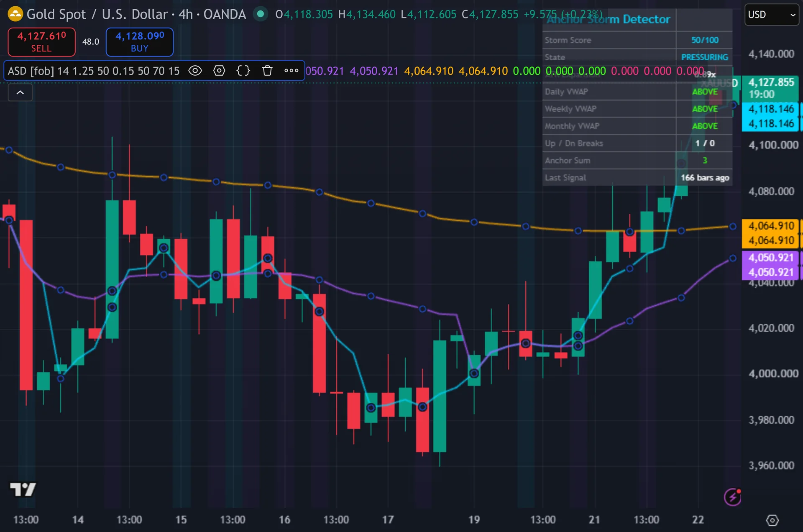This screenshot has width=803, height=532.
Task: Open more options for ASD indicator
Action: (x=292, y=71)
